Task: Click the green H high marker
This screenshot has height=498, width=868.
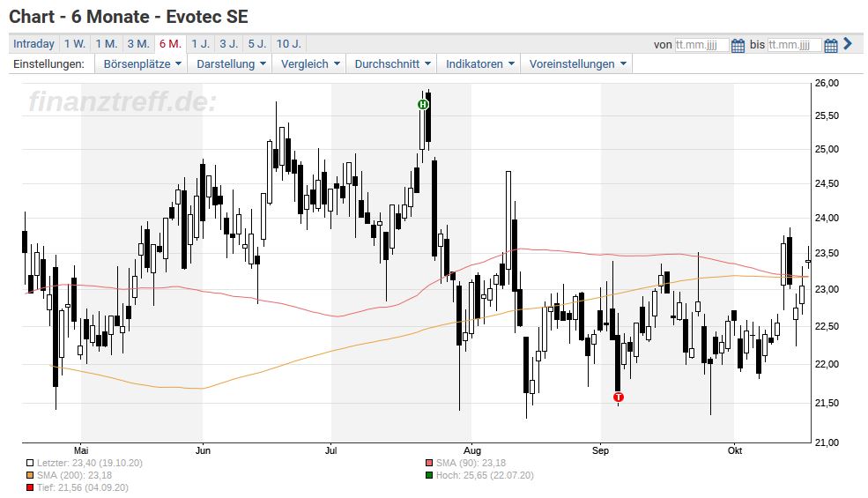Action: coord(423,104)
